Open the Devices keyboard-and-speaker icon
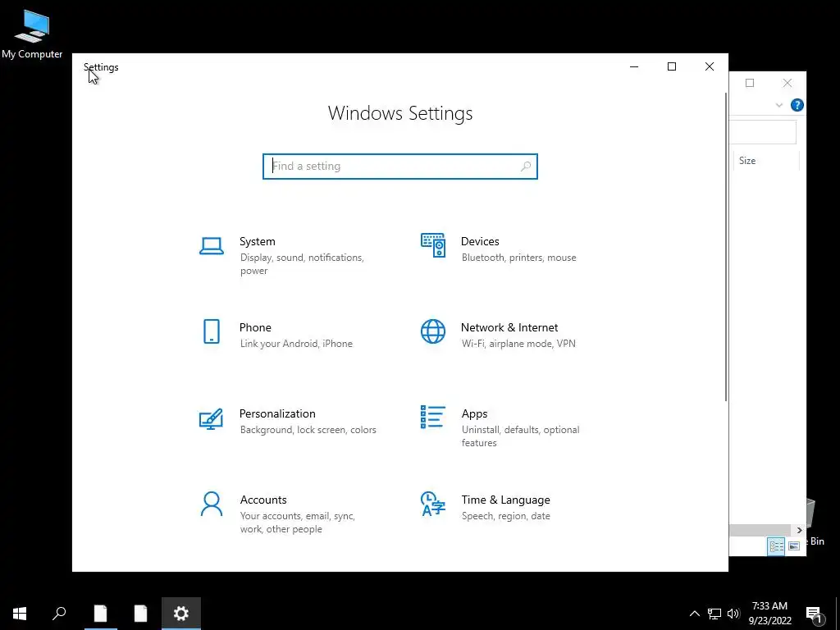 [x=433, y=245]
